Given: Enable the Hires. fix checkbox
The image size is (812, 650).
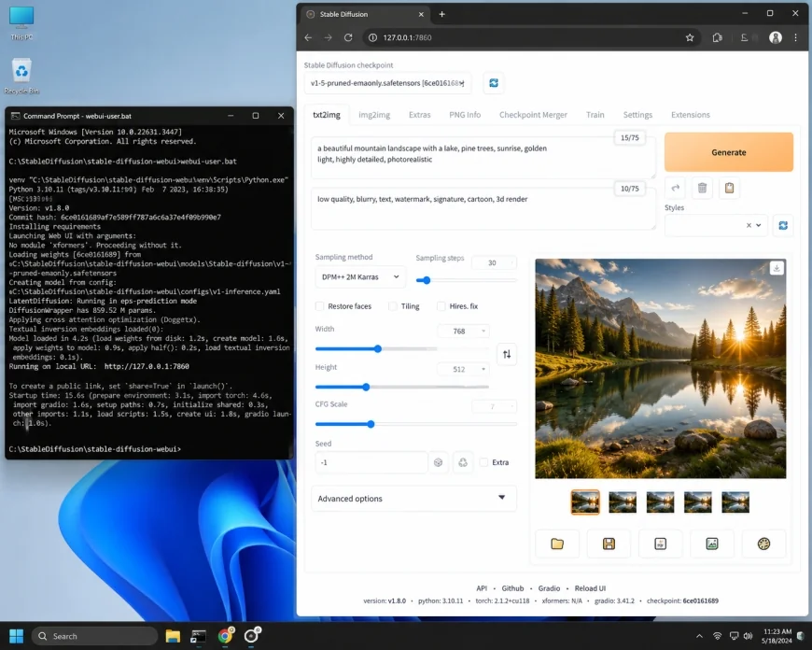Looking at the screenshot, I should click(441, 306).
